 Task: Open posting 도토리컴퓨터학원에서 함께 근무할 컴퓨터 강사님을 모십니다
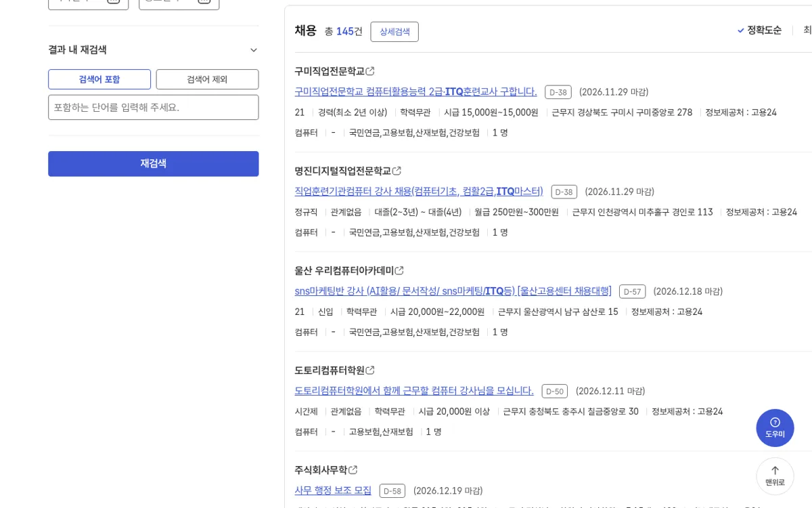(x=414, y=390)
